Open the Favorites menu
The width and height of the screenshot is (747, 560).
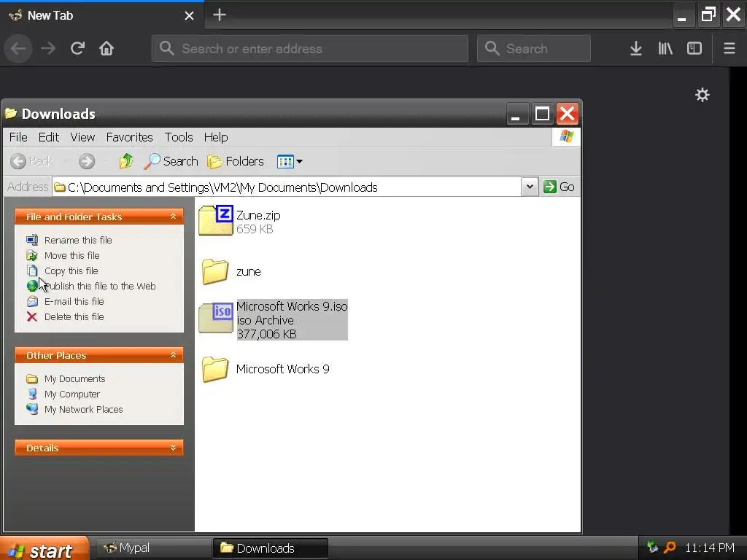pos(129,137)
